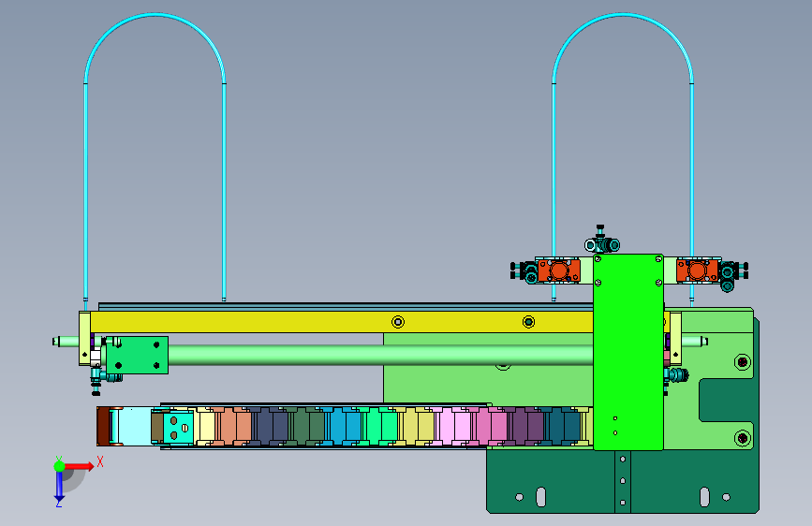Viewport: 812px width, 526px height.
Task: Click the red X axis arrow of the triad
Action: click(79, 466)
